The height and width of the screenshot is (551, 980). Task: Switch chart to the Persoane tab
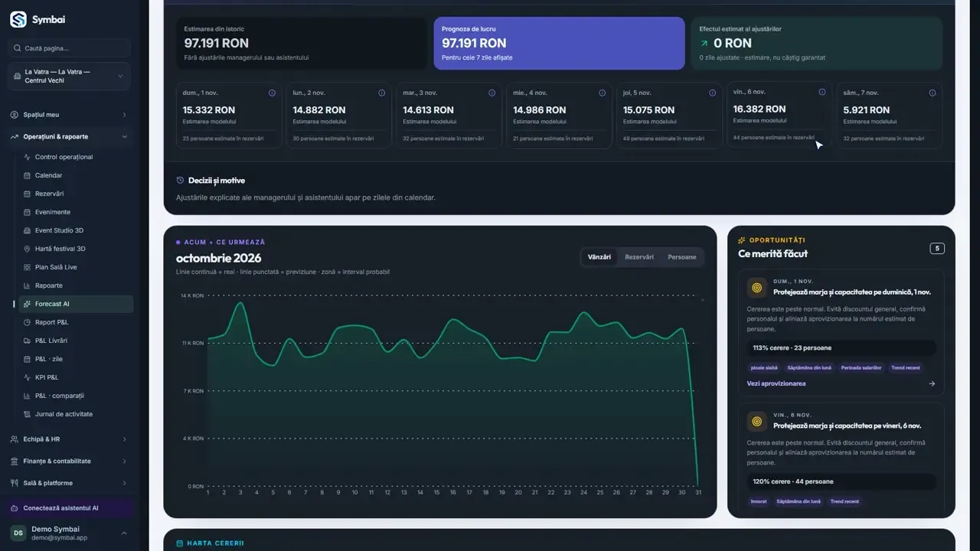(682, 257)
